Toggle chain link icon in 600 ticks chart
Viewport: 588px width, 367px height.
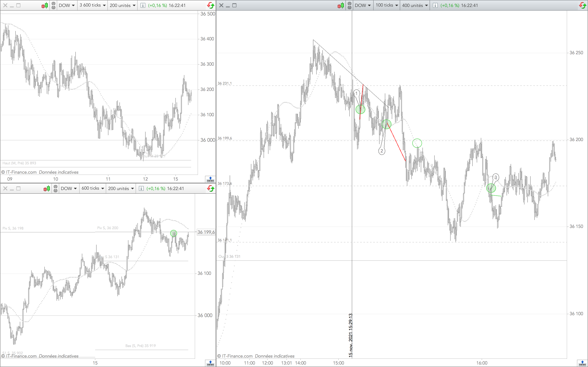(55, 189)
